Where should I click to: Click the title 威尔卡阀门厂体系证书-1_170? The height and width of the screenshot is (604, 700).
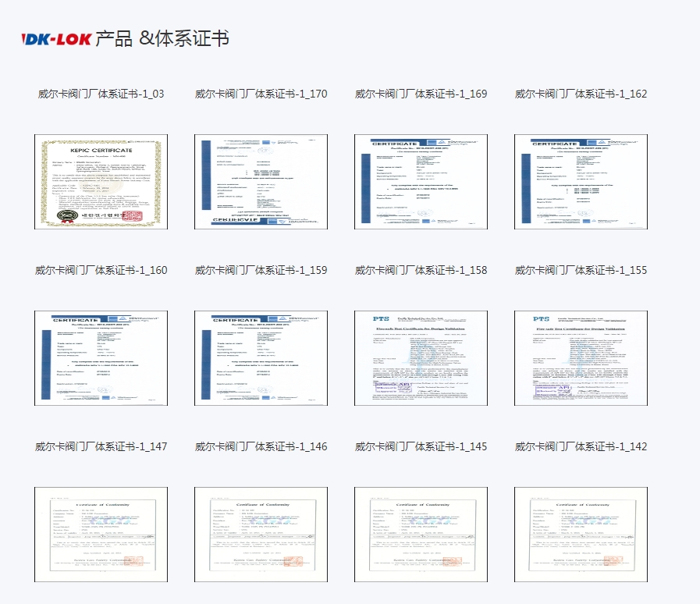[x=261, y=94]
